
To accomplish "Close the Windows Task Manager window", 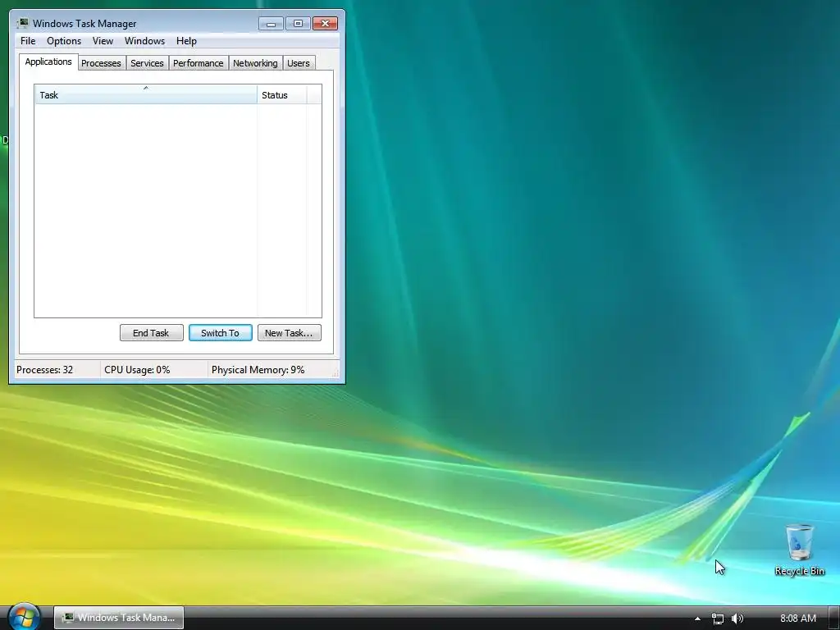I will (x=325, y=23).
